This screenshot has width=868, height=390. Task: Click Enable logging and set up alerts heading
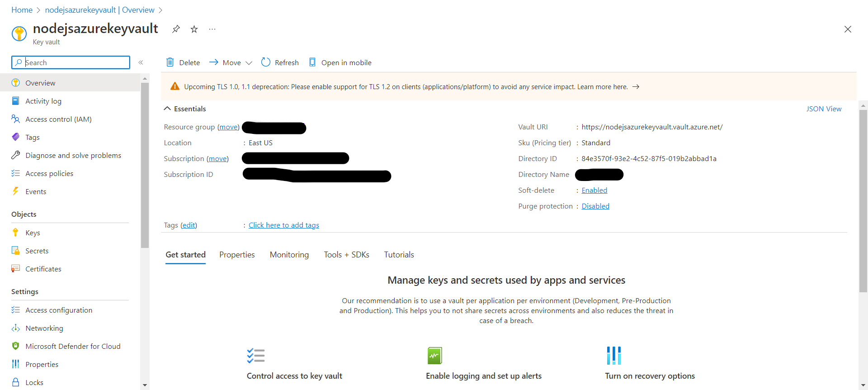[x=484, y=376]
